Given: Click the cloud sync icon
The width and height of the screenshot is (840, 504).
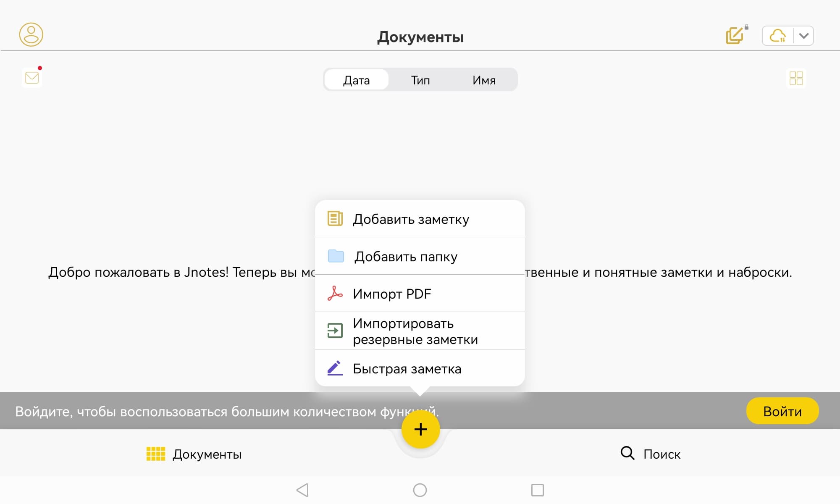Looking at the screenshot, I should [x=777, y=36].
